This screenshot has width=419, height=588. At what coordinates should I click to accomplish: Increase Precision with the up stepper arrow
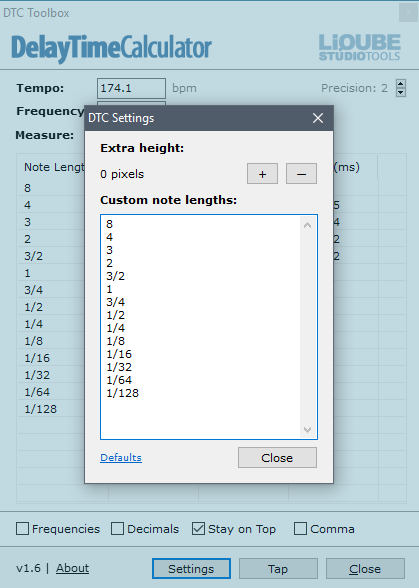click(401, 84)
